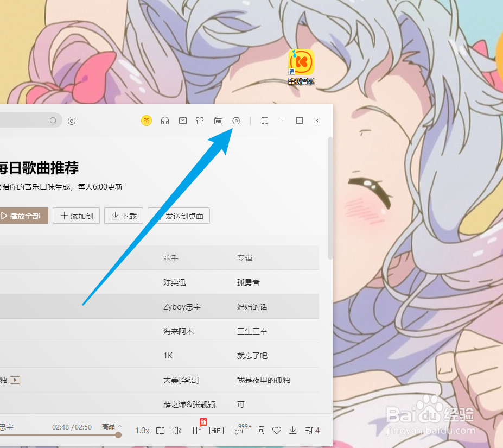
Task: Click the 每日歌曲推荐 title
Action: point(39,168)
